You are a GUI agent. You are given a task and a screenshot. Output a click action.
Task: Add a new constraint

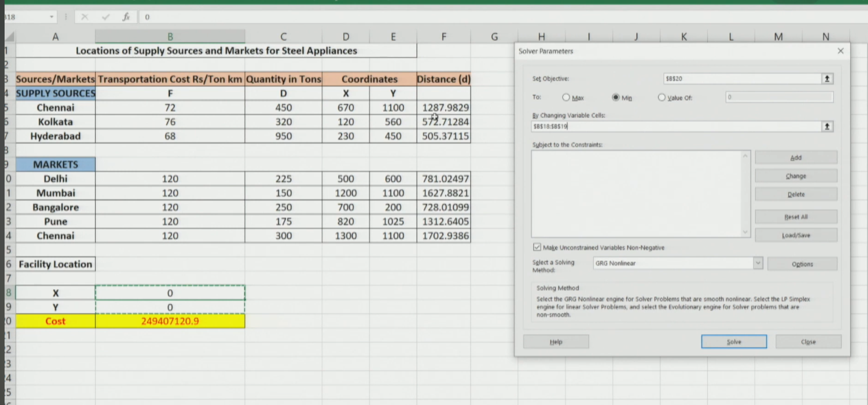(796, 157)
